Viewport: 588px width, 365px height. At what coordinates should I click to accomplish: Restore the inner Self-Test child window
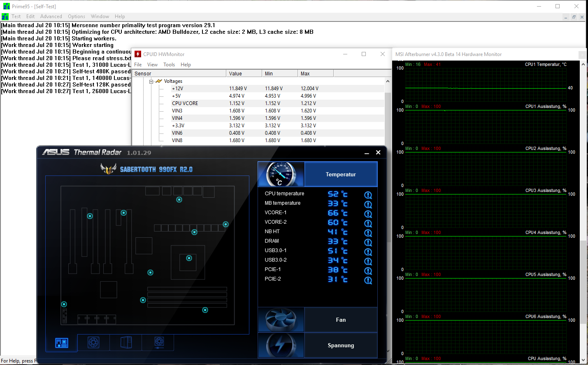[x=574, y=17]
